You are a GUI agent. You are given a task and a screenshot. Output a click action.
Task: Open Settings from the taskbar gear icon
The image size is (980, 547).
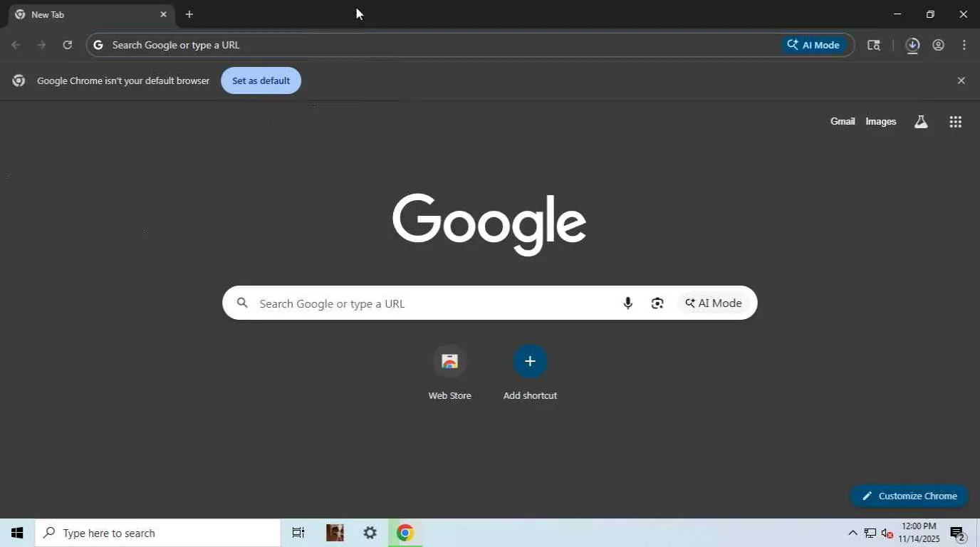370,533
